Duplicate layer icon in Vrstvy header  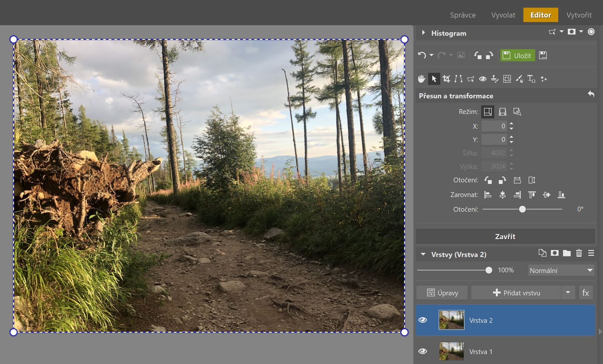point(543,253)
